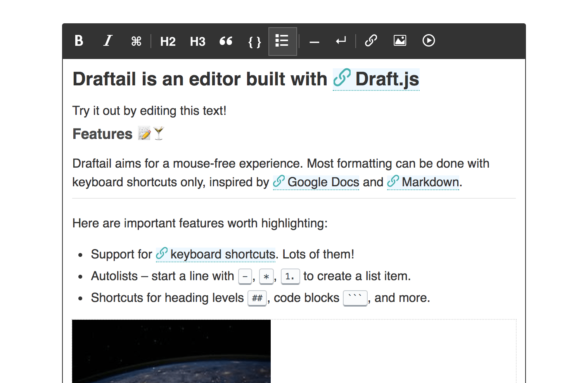Insert a blockquote using the quote icon
The image size is (588, 383).
coord(226,41)
